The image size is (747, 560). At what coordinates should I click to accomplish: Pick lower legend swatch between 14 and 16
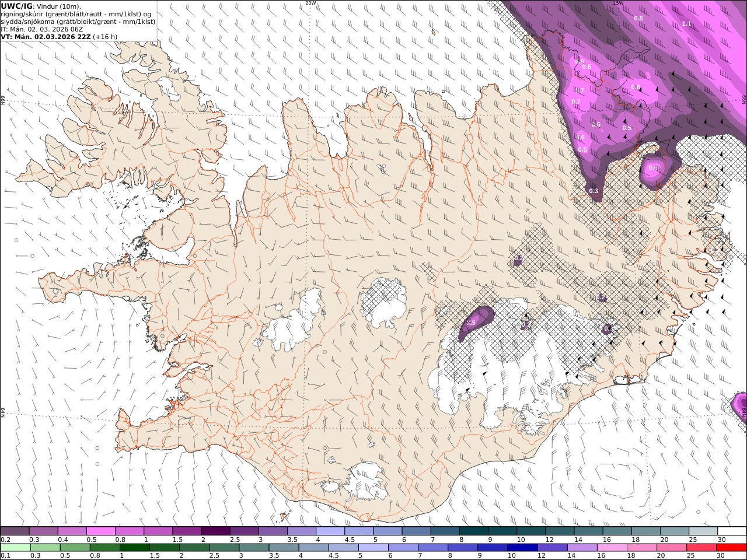click(x=582, y=547)
